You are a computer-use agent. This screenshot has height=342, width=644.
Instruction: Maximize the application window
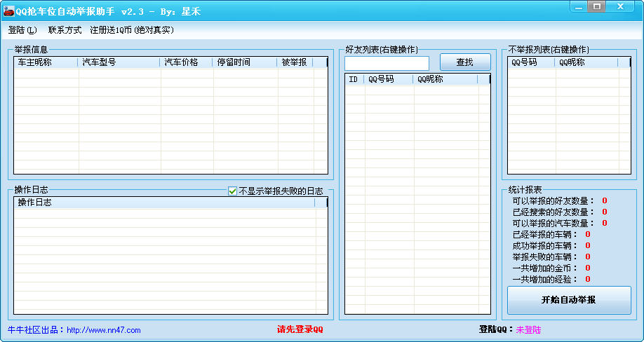coord(597,6)
